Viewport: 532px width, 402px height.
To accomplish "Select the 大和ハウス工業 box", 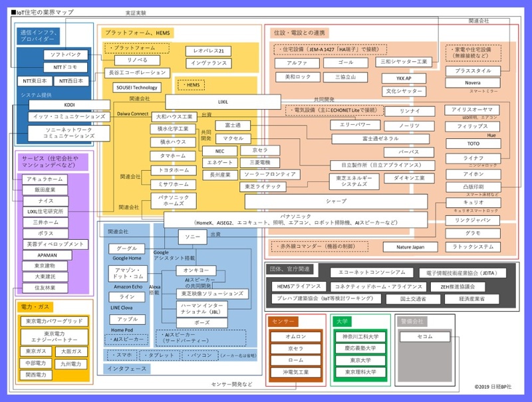I will click(x=173, y=117).
